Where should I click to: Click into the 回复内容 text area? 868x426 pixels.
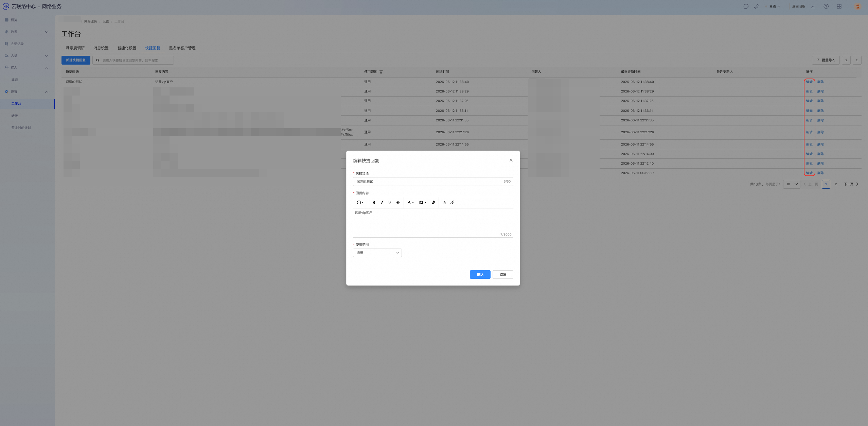click(433, 223)
